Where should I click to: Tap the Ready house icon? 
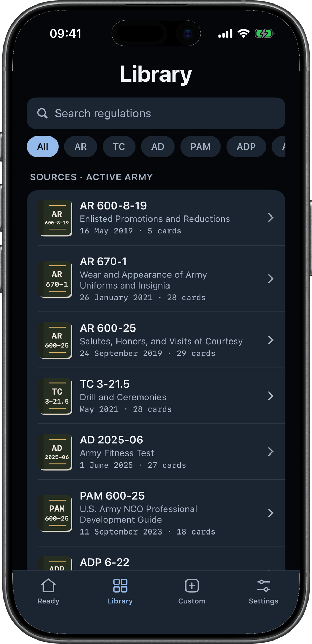click(48, 585)
